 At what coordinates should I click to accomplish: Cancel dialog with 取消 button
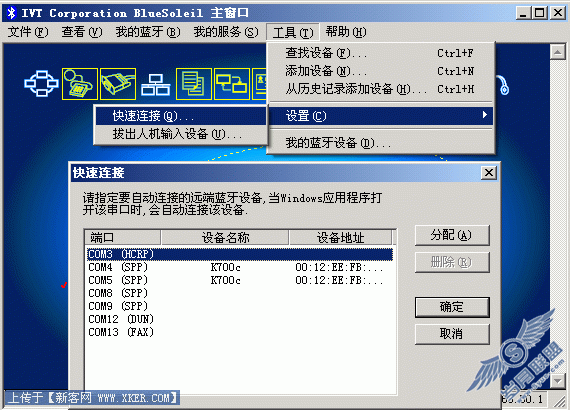coord(452,334)
